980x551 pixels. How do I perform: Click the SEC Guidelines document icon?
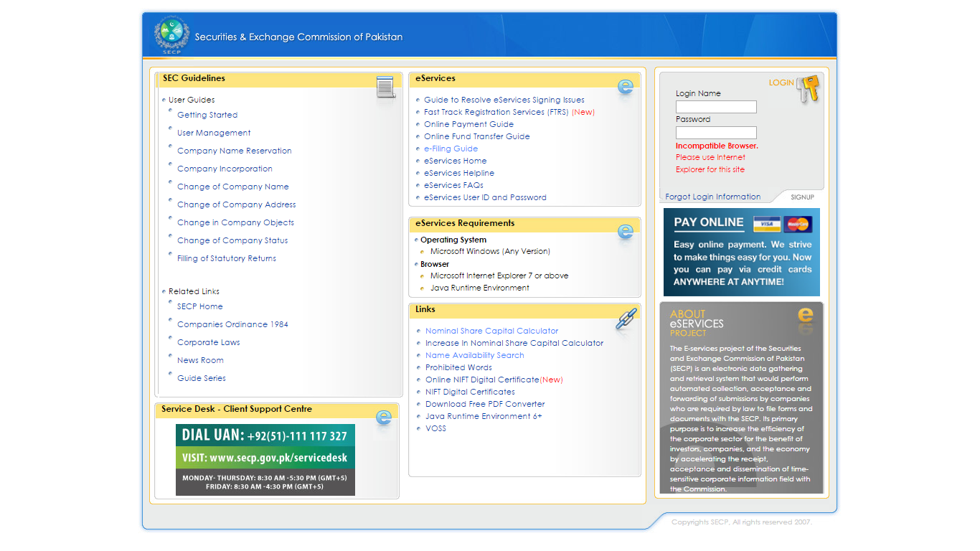385,87
